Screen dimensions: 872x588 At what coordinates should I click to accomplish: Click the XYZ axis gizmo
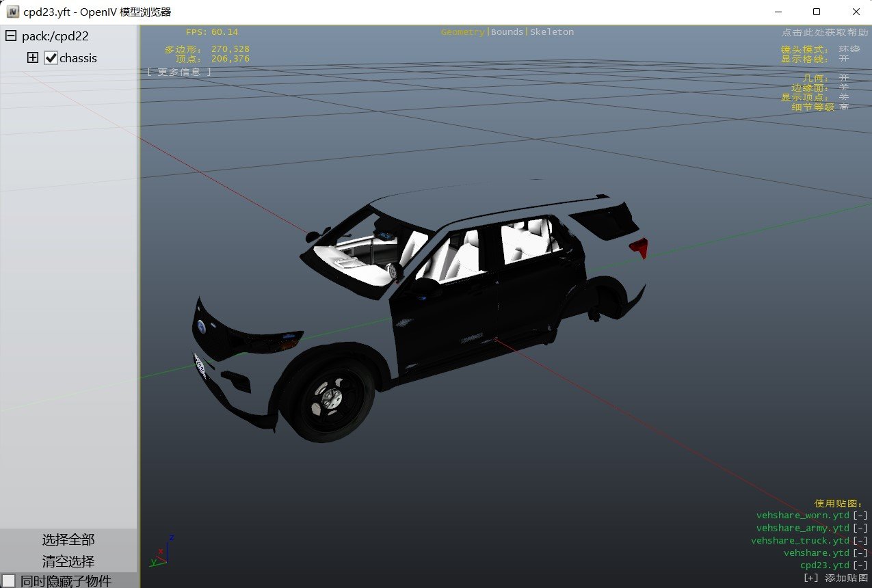click(161, 552)
